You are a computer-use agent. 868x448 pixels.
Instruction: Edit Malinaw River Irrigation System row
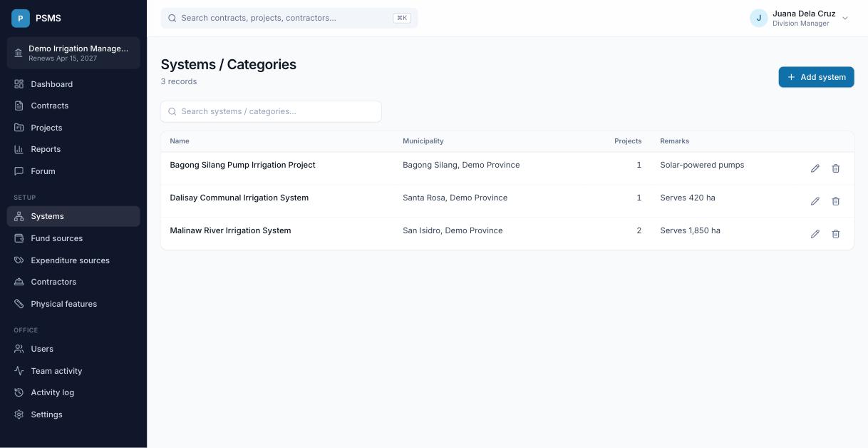click(x=815, y=234)
